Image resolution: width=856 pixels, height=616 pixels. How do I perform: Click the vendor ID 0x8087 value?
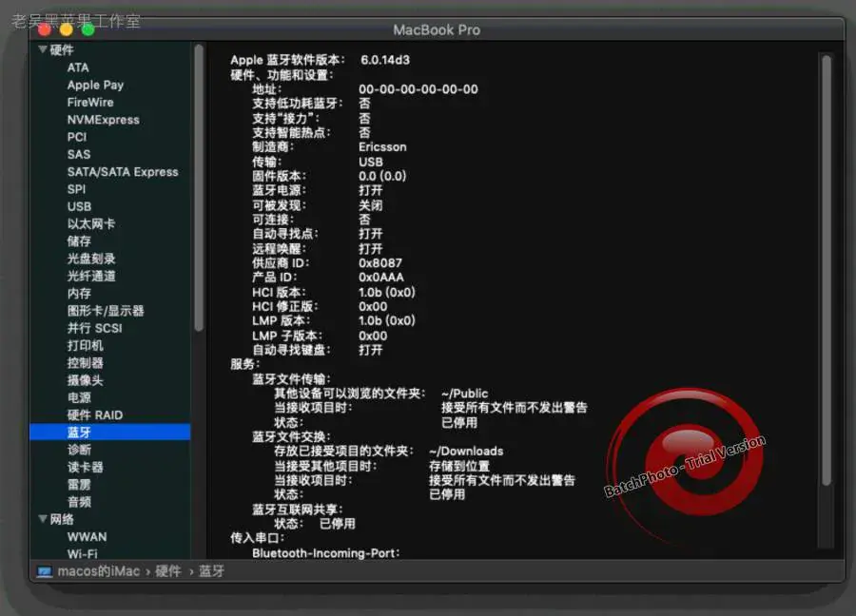380,263
